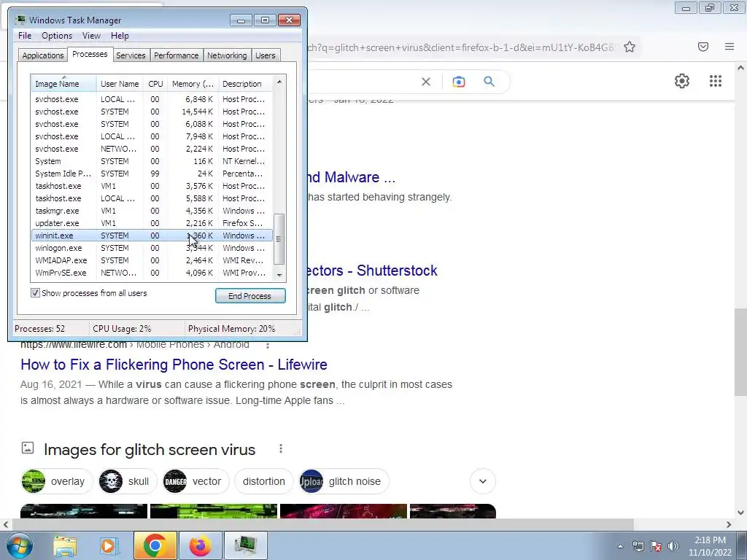747x560 pixels.
Task: Launch Windows Media Player from the taskbar
Action: [109, 545]
